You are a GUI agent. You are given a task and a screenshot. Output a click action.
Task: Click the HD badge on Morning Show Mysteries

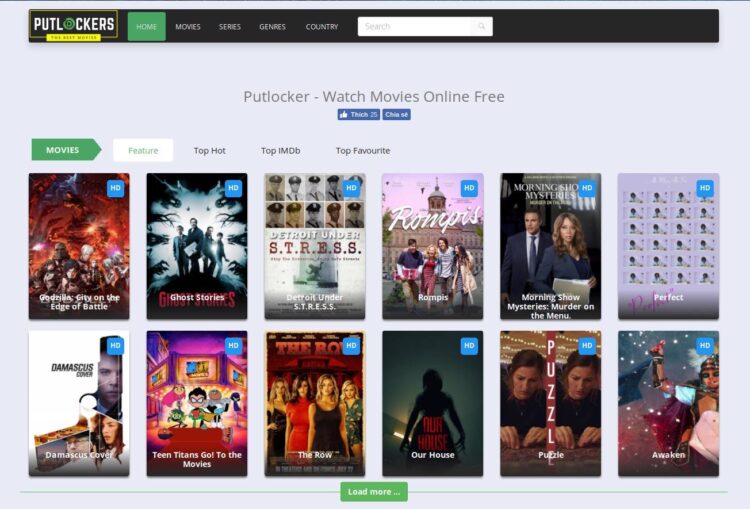click(587, 188)
